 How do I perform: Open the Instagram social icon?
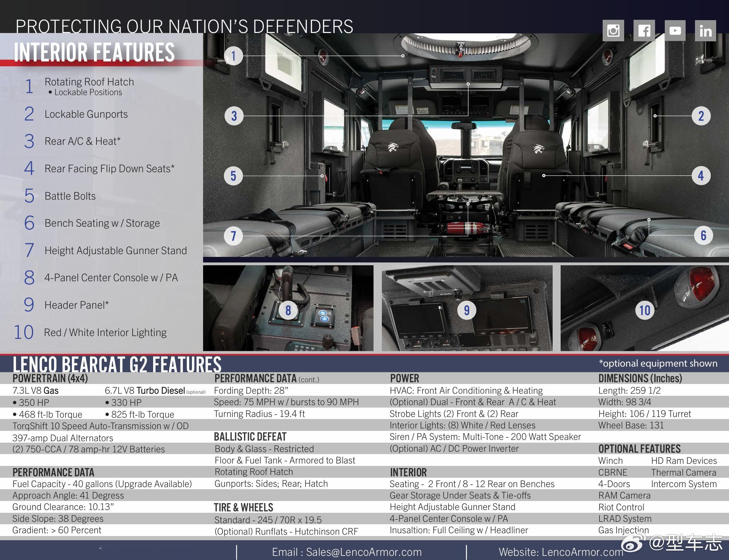coord(613,31)
